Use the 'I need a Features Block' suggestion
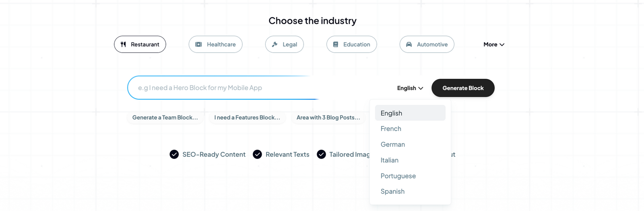This screenshot has height=211, width=644. (x=247, y=117)
